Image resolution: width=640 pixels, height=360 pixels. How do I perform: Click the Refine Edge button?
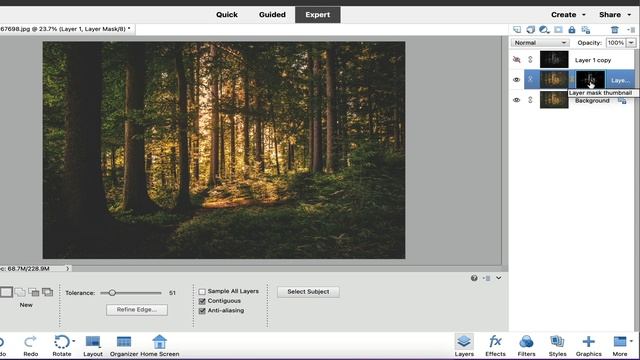point(137,310)
